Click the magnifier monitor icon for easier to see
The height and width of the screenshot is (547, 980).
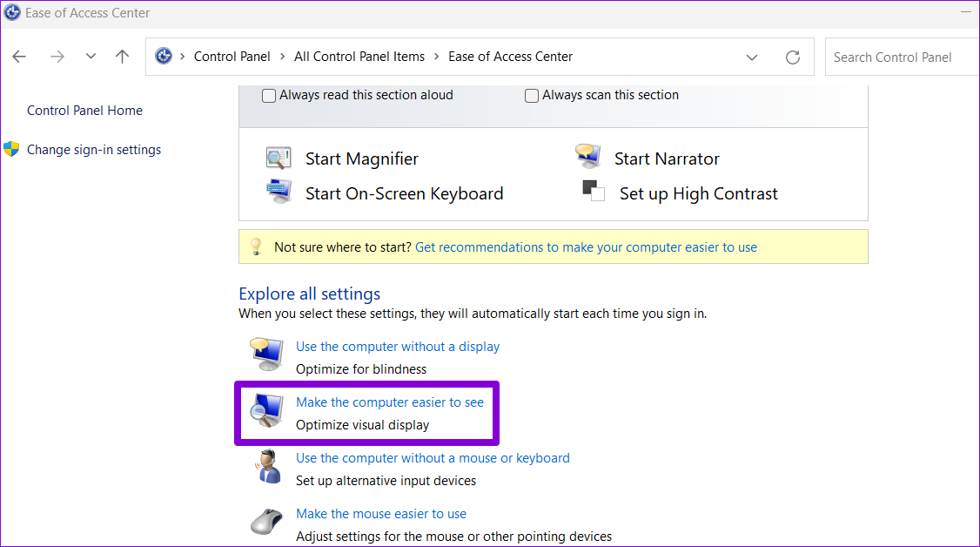point(265,411)
